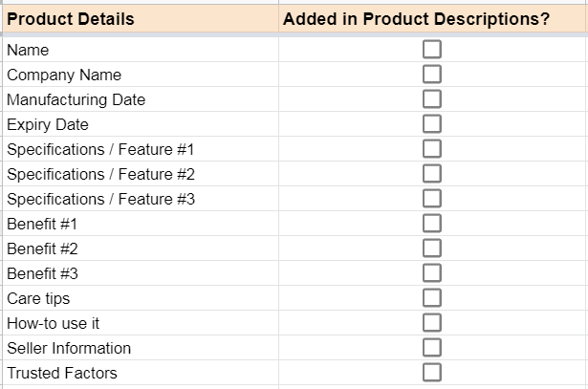
Task: Tick the Benefit #3 checkbox
Action: coord(432,273)
